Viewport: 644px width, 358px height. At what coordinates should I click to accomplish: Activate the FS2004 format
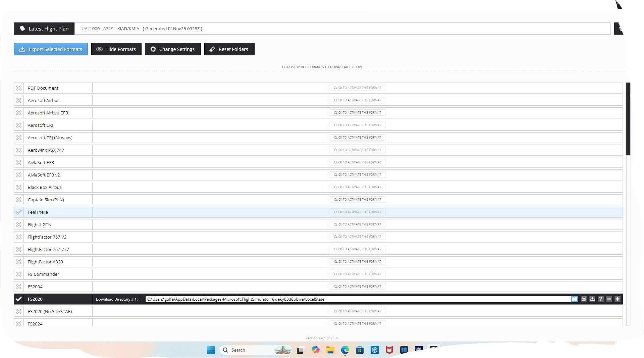click(x=358, y=287)
